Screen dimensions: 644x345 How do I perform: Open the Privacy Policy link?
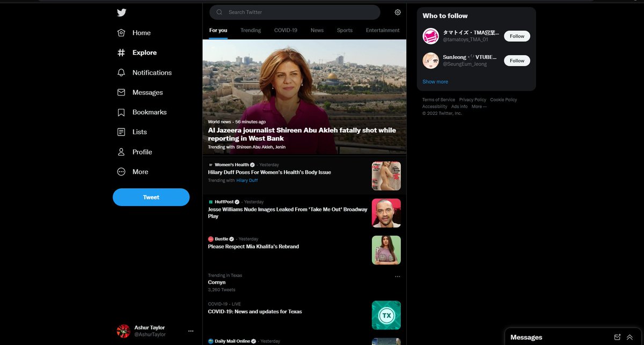point(473,100)
